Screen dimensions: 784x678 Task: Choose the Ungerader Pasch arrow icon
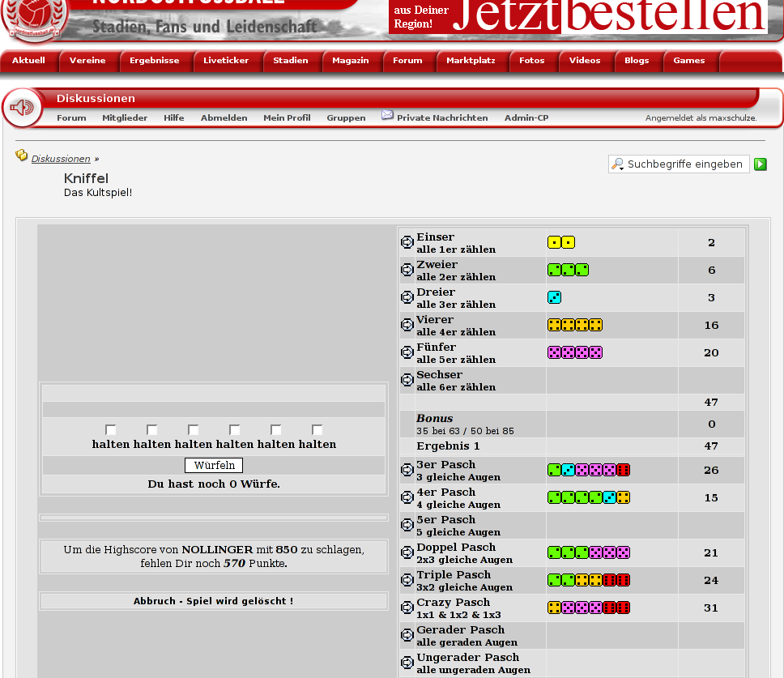point(407,663)
